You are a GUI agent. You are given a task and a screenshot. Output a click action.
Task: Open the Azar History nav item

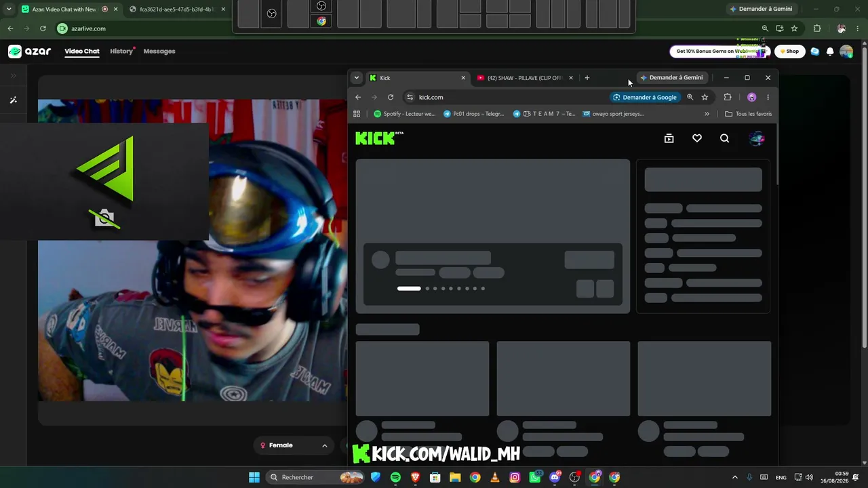[x=121, y=52]
